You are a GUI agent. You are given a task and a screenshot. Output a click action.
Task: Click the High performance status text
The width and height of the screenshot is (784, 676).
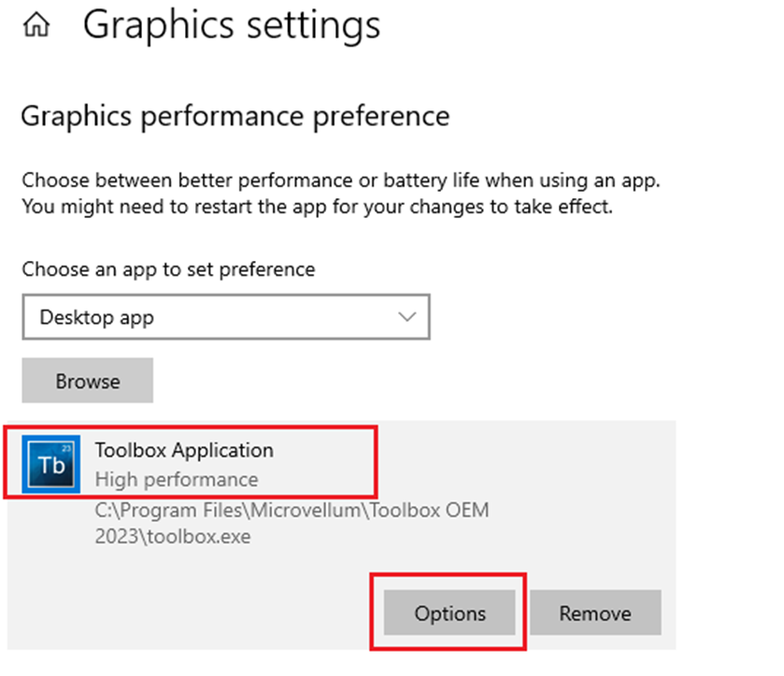pos(177,480)
